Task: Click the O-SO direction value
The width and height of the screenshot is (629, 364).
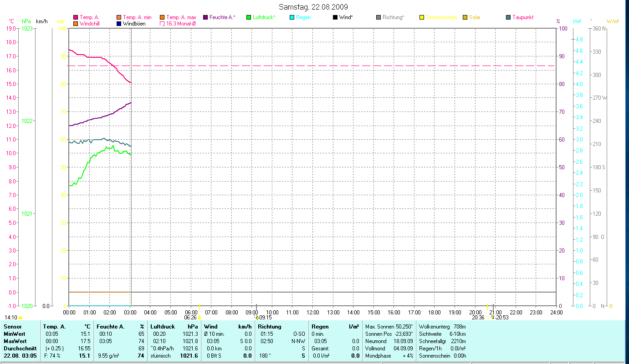Action: [x=299, y=334]
